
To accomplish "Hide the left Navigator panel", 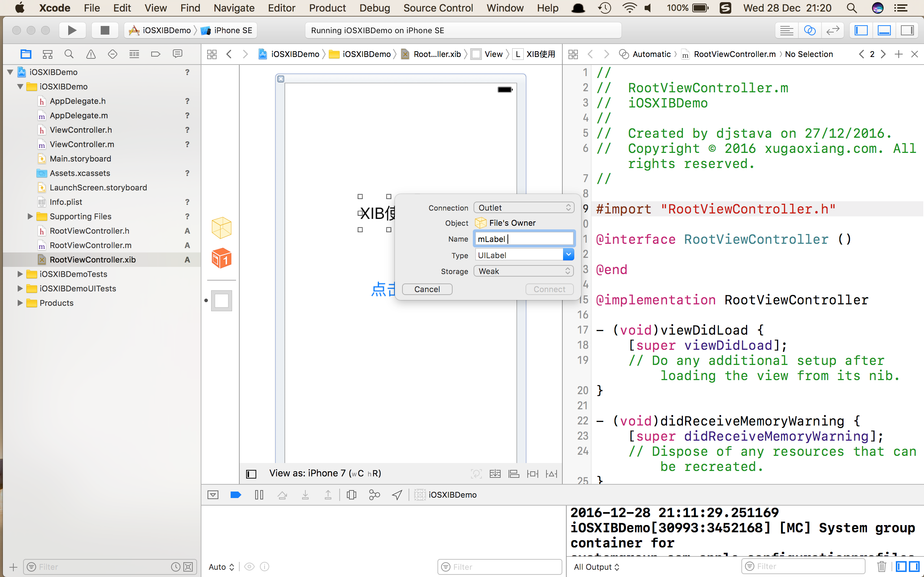I will (x=861, y=30).
